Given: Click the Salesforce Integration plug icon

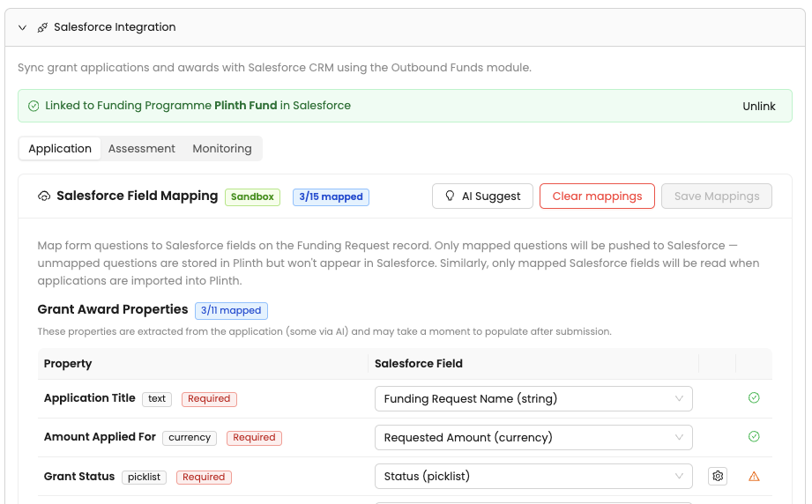Looking at the screenshot, I should [42, 27].
